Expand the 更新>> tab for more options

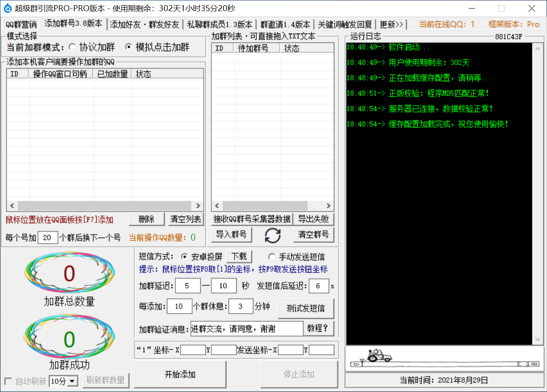[x=391, y=24]
